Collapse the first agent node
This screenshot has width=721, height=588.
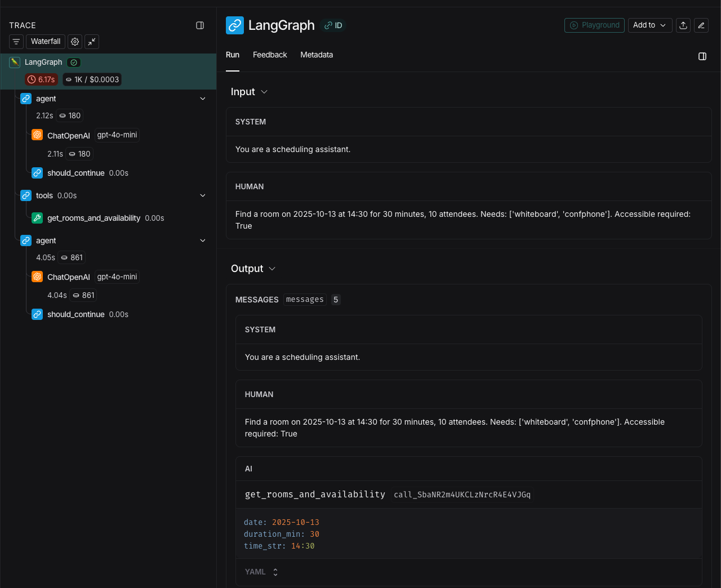(203, 99)
